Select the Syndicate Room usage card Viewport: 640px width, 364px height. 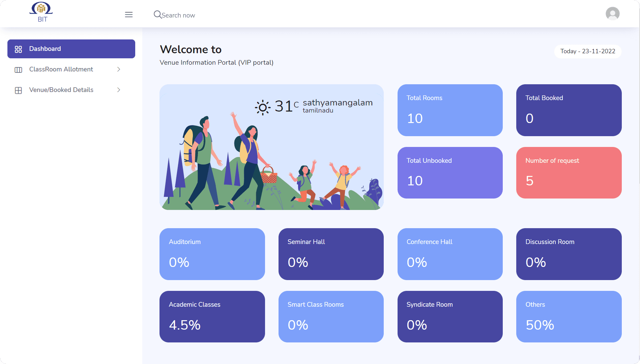[450, 316]
